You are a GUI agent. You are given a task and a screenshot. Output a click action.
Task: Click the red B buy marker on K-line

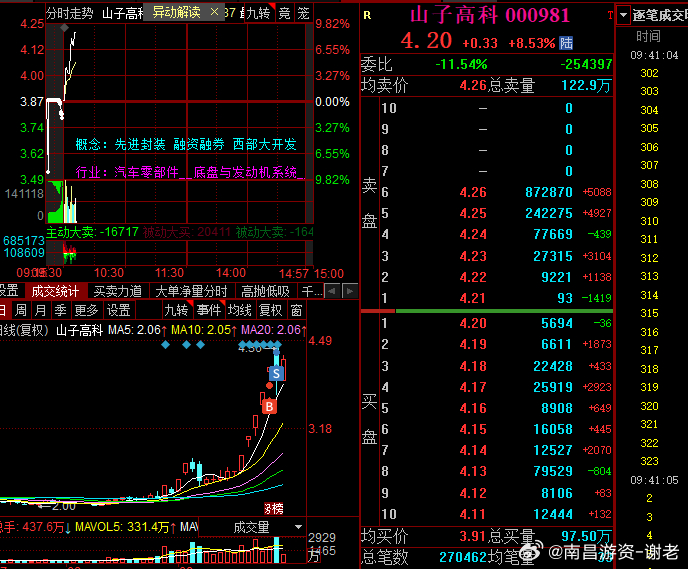269,407
